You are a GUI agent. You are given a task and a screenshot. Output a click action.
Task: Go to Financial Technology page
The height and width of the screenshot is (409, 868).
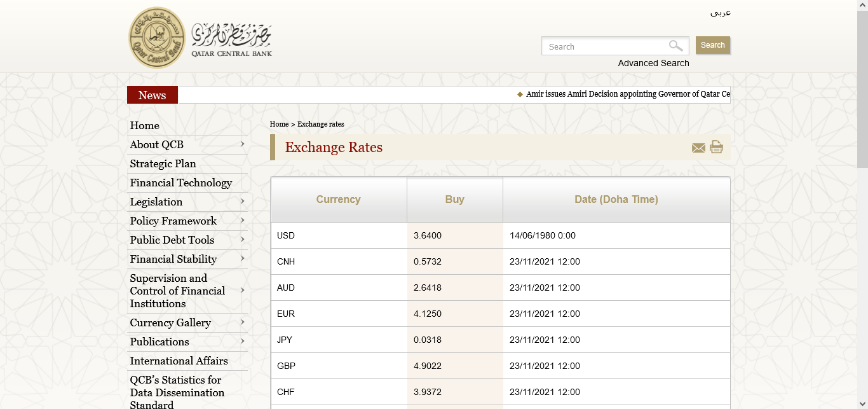(x=181, y=183)
